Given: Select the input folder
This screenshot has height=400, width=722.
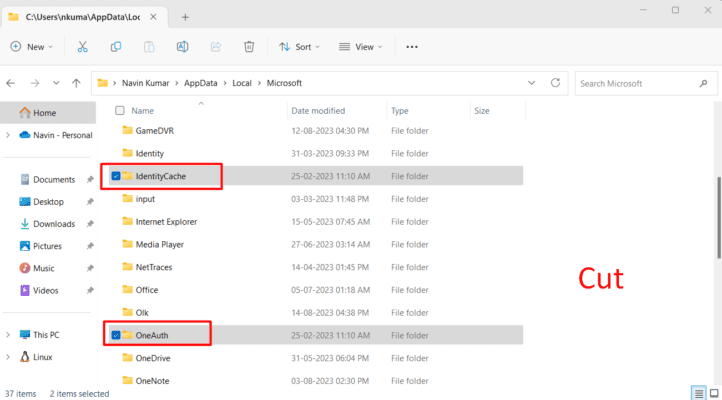Looking at the screenshot, I should click(x=145, y=199).
